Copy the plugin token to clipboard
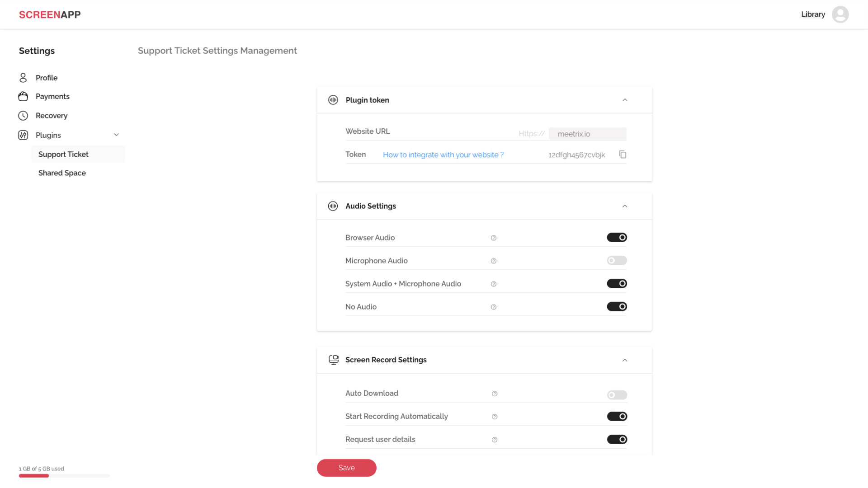 (x=623, y=155)
